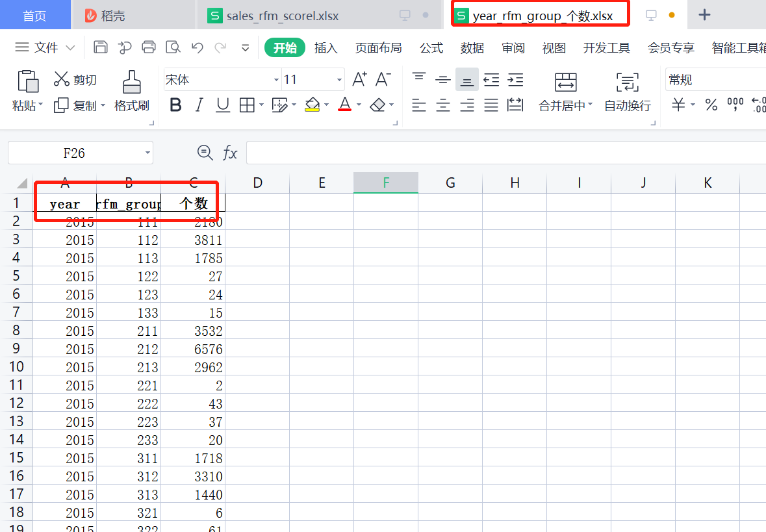Toggle Auto Wrap 自动换行
The width and height of the screenshot is (766, 532).
[x=627, y=92]
